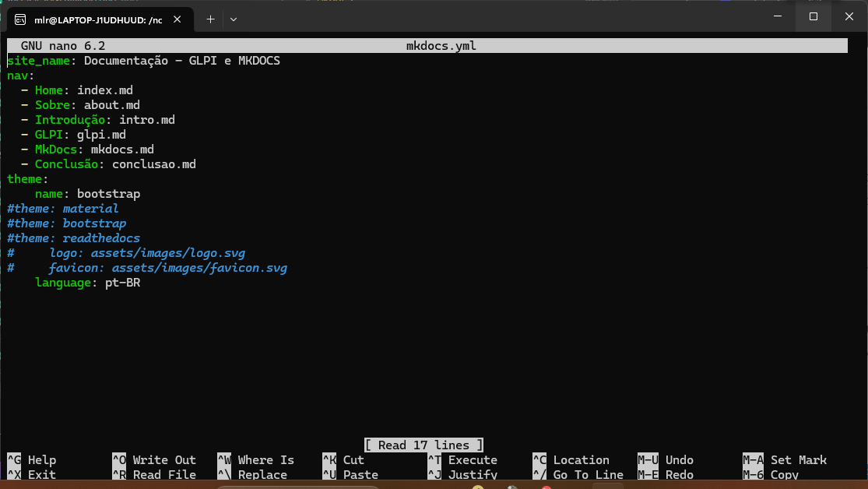Click the ^O Write Out shortcut
This screenshot has height=489, width=868.
(154, 460)
